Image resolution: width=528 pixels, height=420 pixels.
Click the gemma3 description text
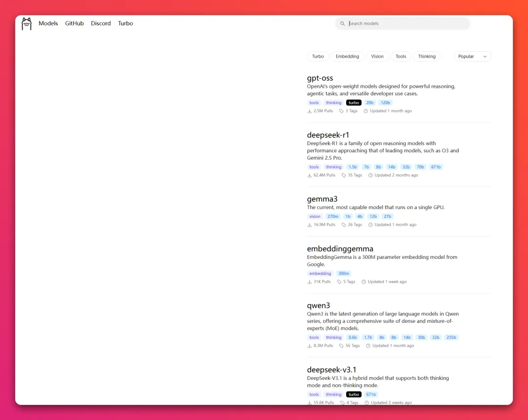pos(376,208)
